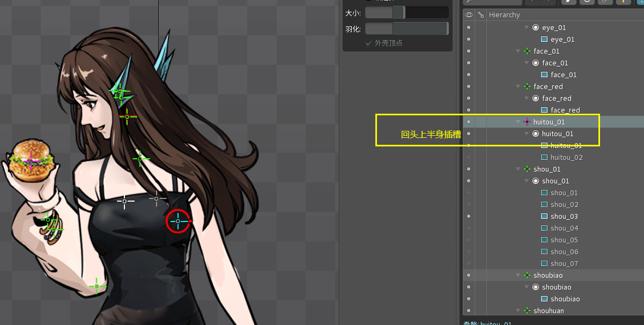This screenshot has width=644, height=325.
Task: Click the red-circled bone on the chest
Action: [x=178, y=221]
